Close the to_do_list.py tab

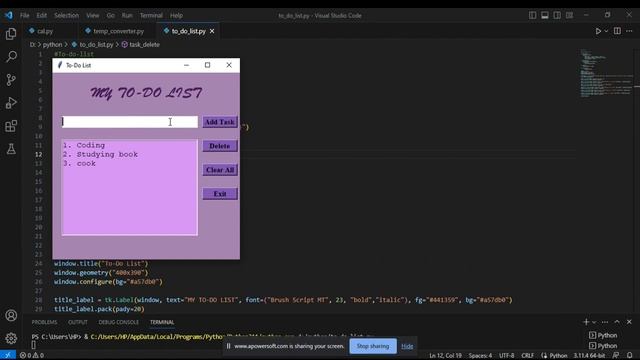point(212,31)
